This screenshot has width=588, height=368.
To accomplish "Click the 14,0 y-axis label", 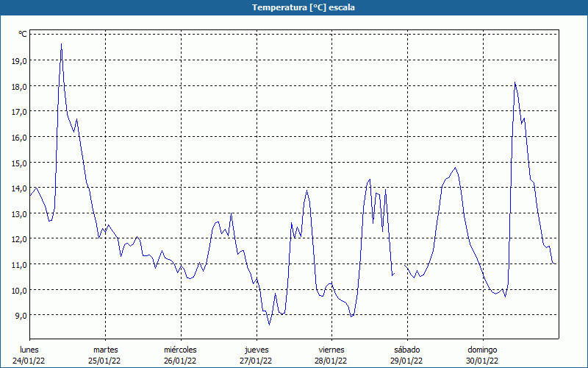I will coord(19,188).
